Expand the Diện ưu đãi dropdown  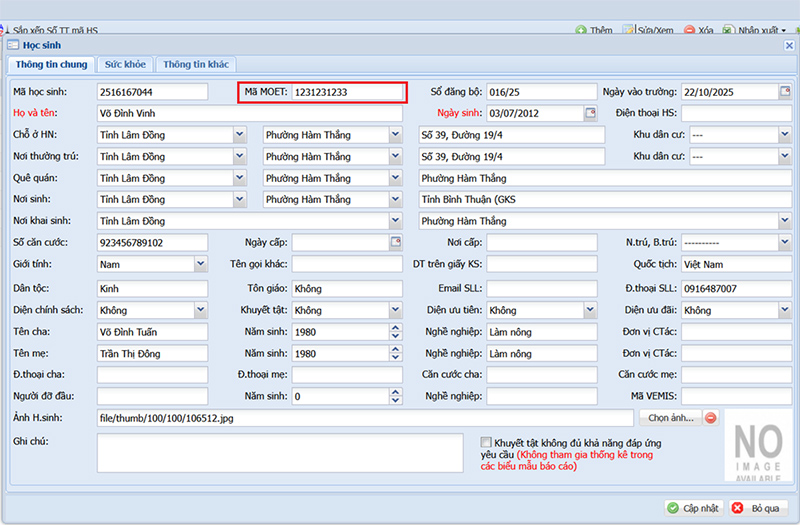[x=785, y=310]
